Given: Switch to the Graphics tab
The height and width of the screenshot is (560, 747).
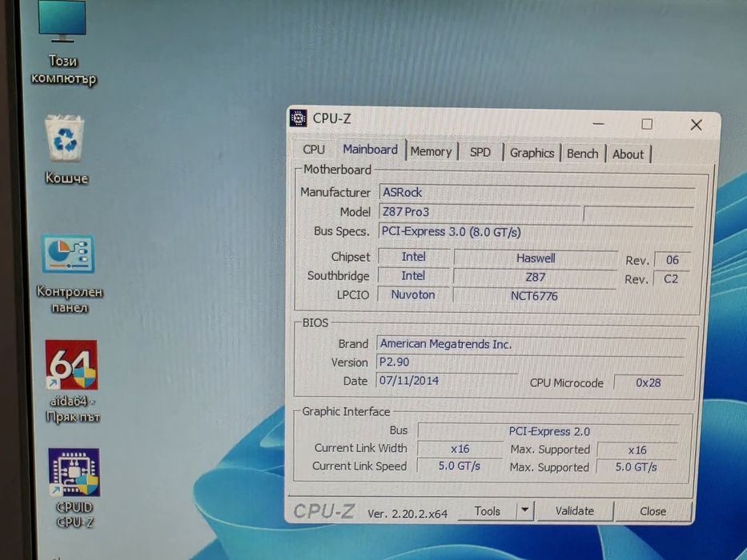Looking at the screenshot, I should click(532, 153).
